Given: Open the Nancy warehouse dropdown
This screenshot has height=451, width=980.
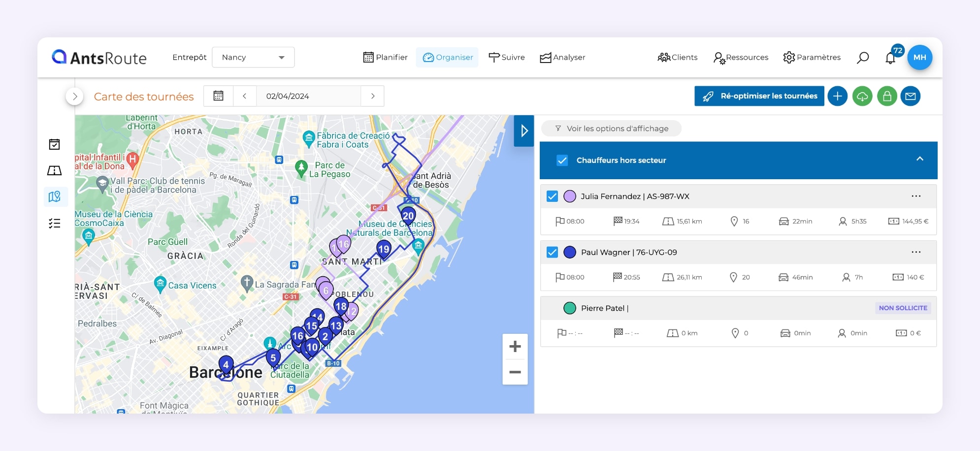Looking at the screenshot, I should click(253, 57).
